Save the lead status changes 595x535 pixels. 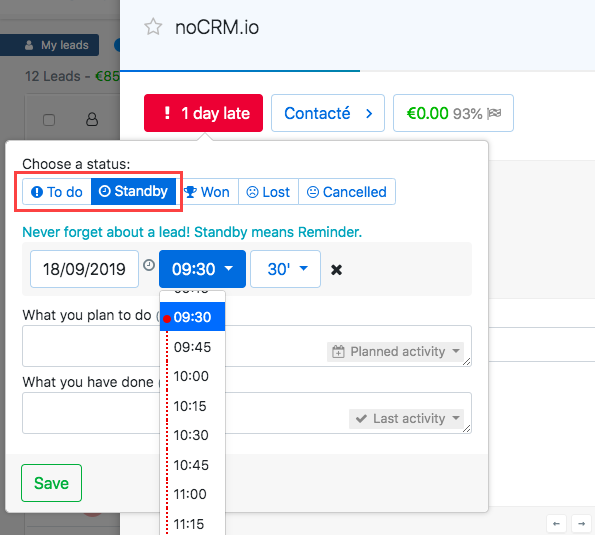(52, 483)
